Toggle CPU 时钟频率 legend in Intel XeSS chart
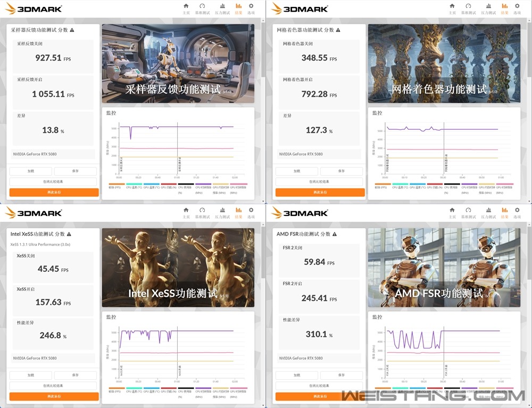The width and height of the screenshot is (532, 408). click(x=203, y=394)
